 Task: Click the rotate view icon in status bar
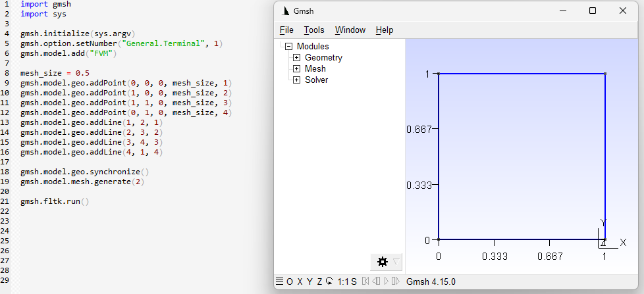click(x=329, y=282)
